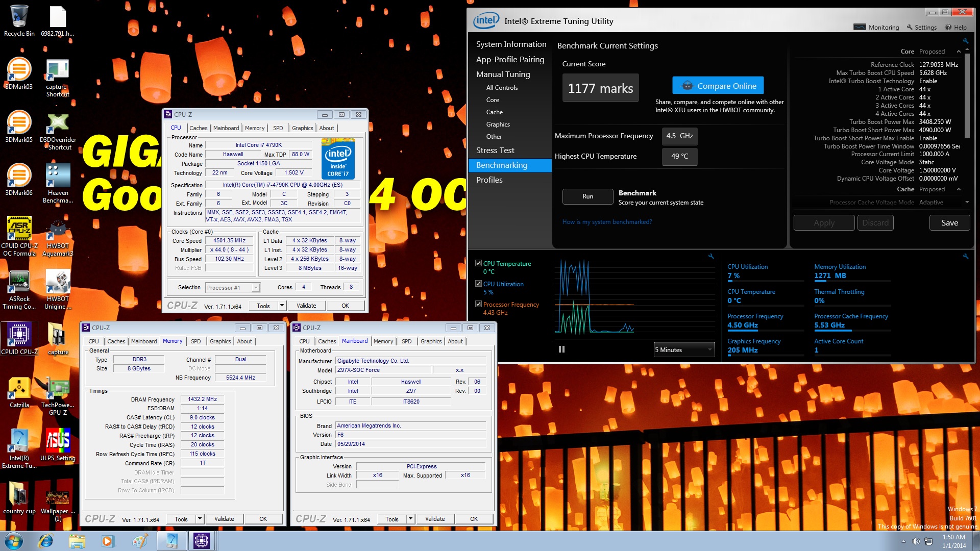Open Intel Extreme Tuning desktop shortcut
This screenshot has height=551, width=980.
click(19, 448)
